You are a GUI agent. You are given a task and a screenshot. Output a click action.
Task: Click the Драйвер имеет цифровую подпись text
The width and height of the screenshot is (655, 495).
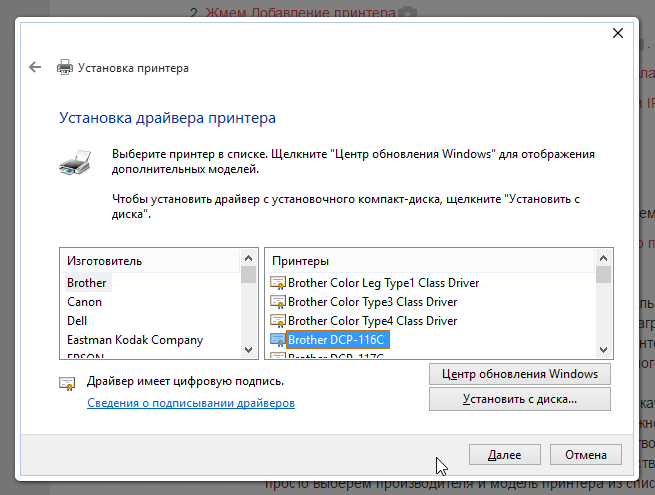[185, 381]
